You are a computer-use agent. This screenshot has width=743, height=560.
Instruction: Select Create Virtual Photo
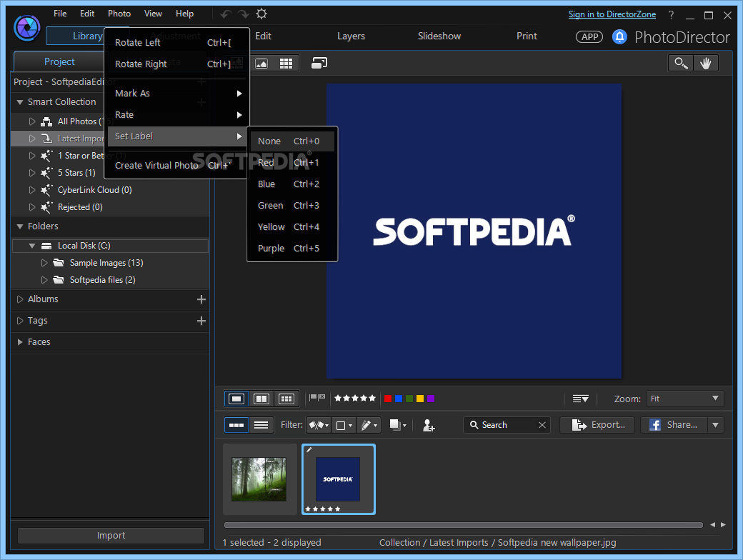point(176,165)
